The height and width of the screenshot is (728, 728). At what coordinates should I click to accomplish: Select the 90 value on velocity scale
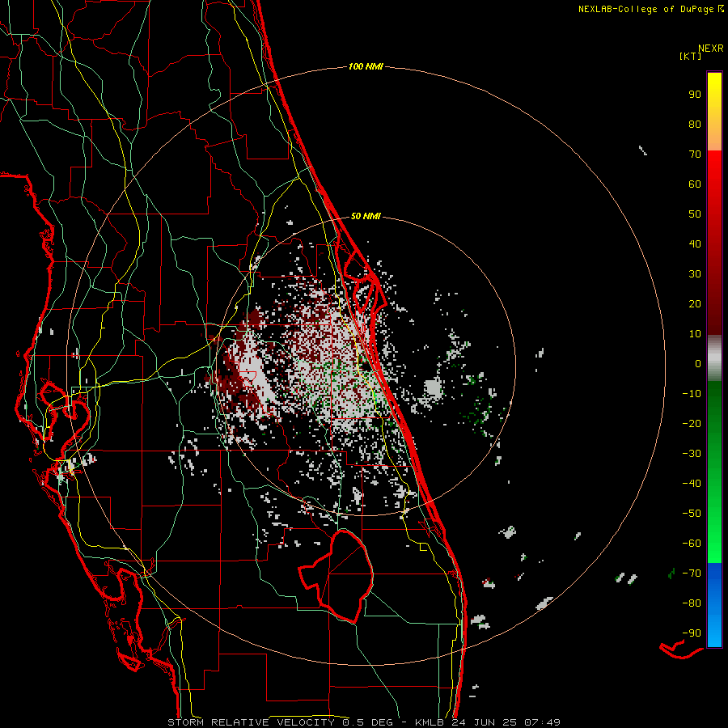click(x=695, y=95)
